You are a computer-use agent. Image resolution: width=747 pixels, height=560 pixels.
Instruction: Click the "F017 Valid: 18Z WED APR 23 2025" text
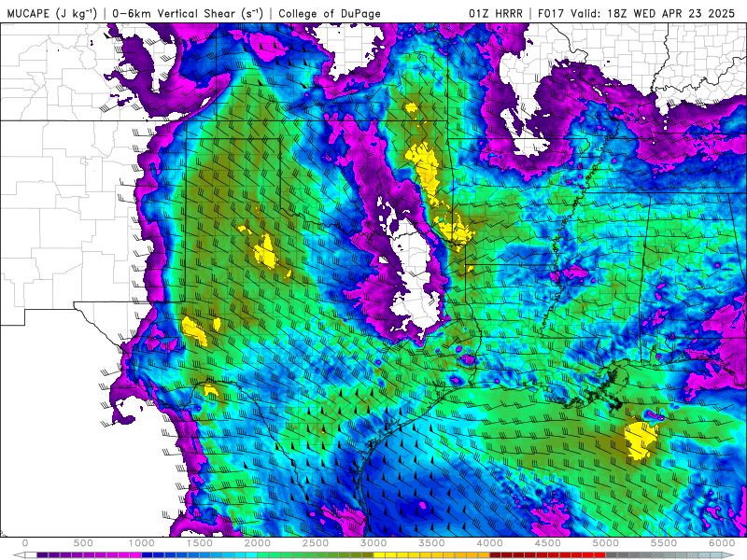637,13
